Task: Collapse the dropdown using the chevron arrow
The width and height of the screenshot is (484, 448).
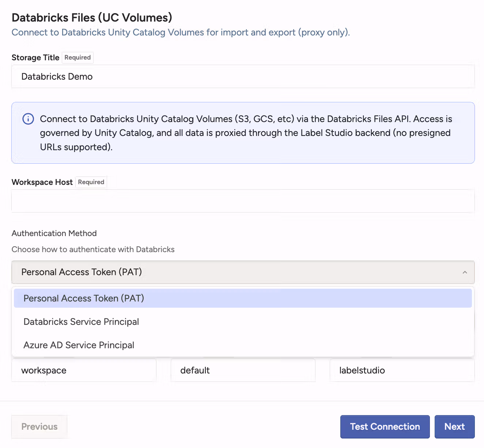Action: coord(465,272)
